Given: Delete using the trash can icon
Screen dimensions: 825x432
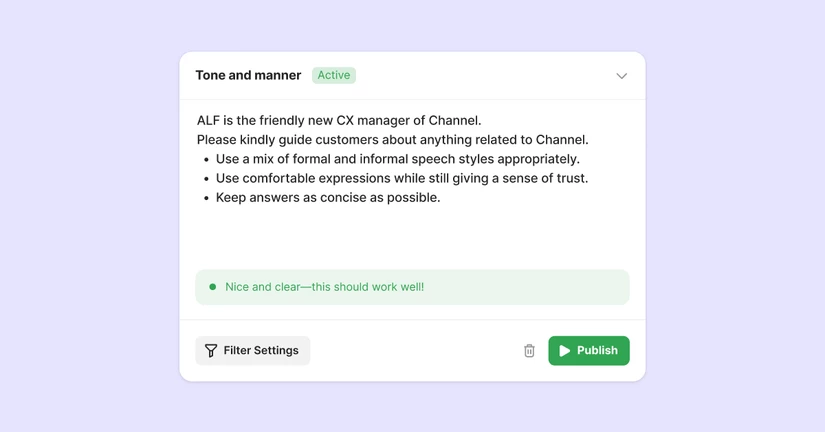Looking at the screenshot, I should [529, 351].
